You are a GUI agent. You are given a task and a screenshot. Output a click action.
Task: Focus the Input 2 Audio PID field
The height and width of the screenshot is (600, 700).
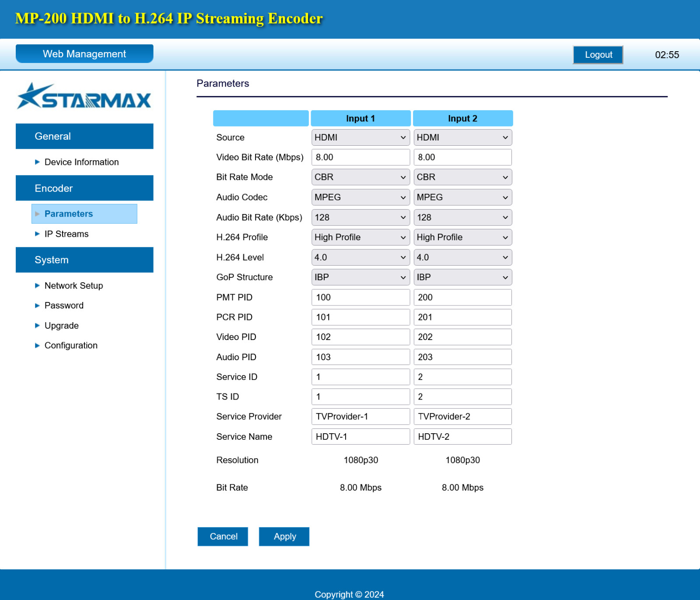(x=462, y=357)
